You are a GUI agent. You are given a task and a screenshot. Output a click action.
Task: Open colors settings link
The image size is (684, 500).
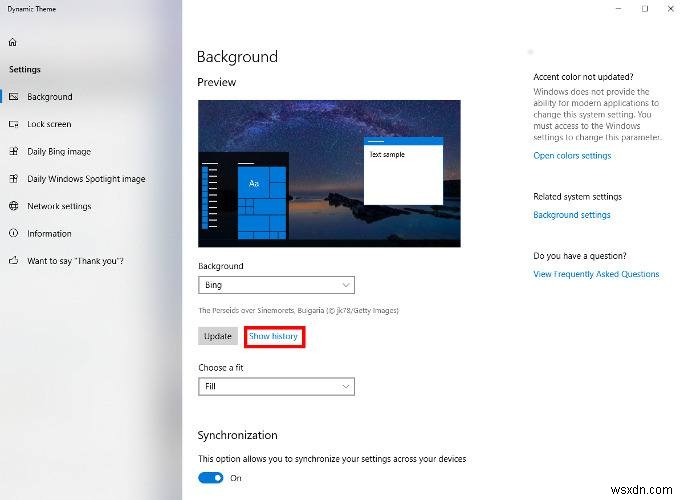click(x=572, y=155)
